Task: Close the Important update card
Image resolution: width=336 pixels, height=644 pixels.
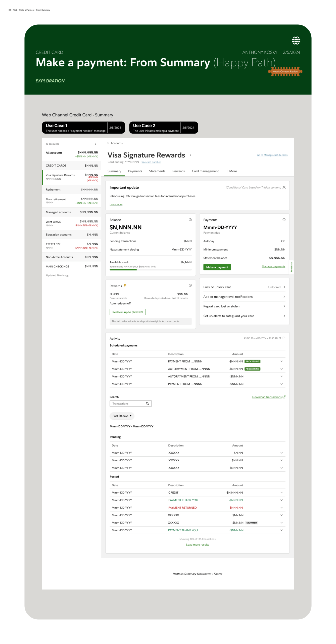Action: [284, 187]
